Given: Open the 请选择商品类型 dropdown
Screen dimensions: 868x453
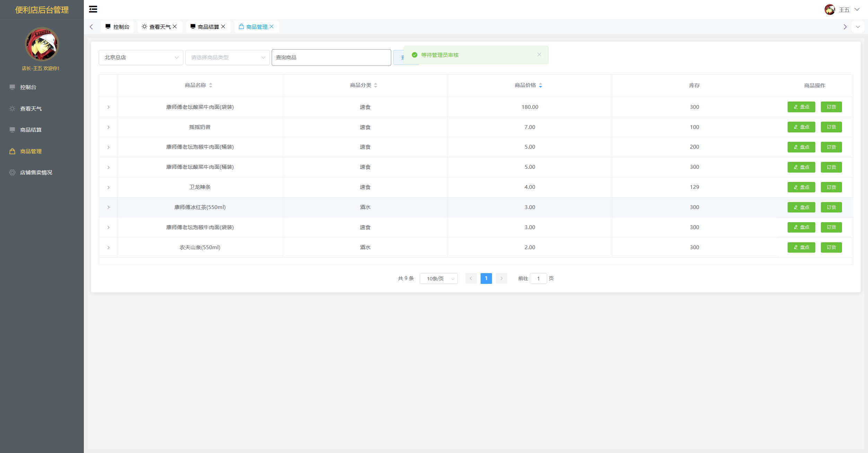Looking at the screenshot, I should tap(227, 58).
